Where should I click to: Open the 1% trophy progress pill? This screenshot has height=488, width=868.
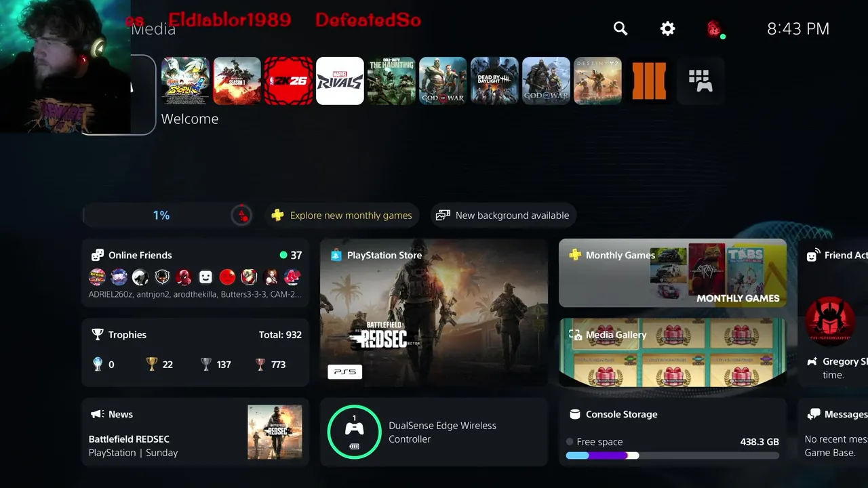click(168, 216)
